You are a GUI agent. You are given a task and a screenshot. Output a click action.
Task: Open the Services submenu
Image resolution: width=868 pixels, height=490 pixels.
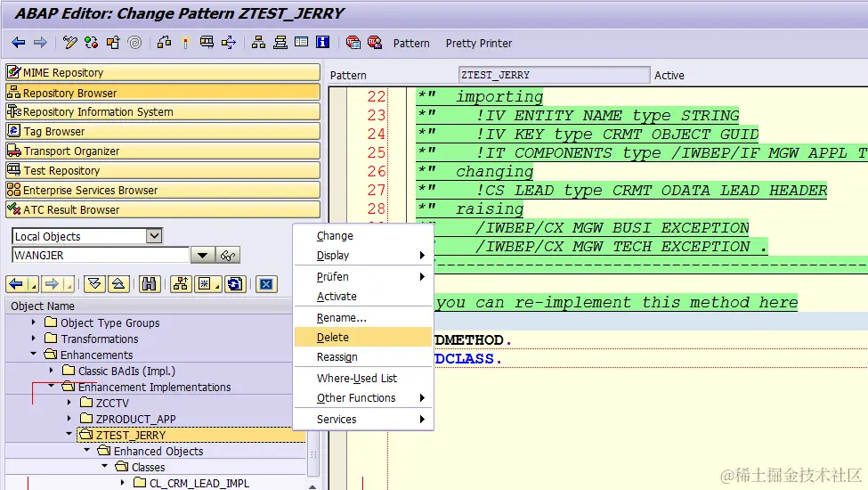[x=362, y=419]
